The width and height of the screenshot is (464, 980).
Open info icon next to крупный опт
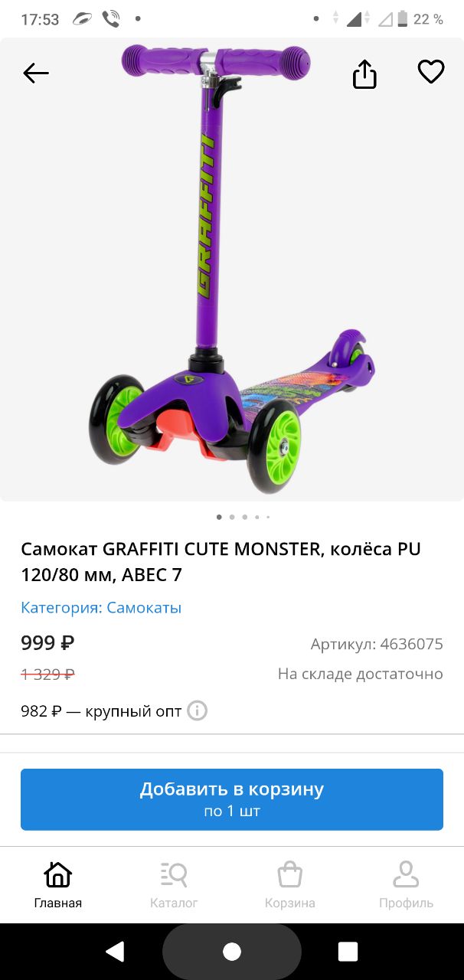click(x=198, y=710)
